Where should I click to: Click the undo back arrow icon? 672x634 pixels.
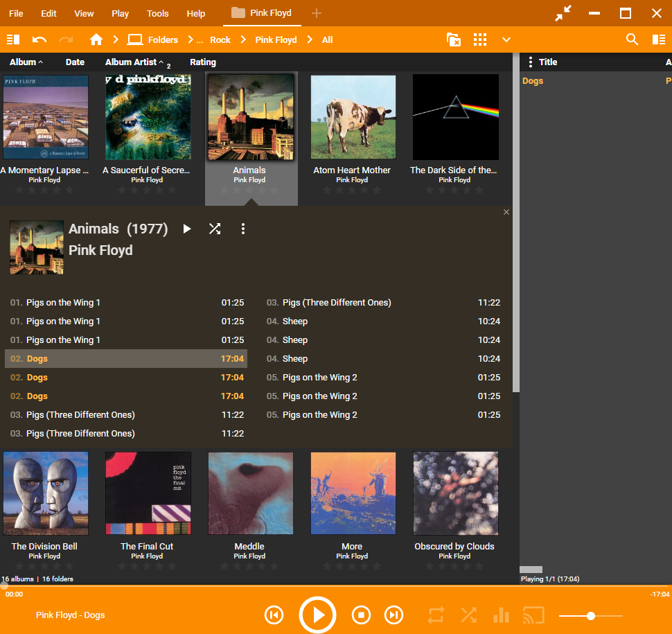tap(39, 39)
